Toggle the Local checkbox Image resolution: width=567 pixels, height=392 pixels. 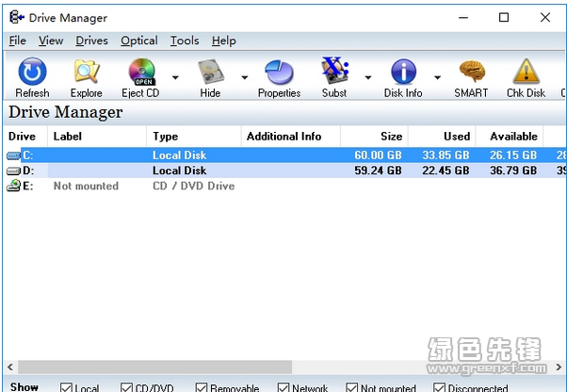pos(66,387)
